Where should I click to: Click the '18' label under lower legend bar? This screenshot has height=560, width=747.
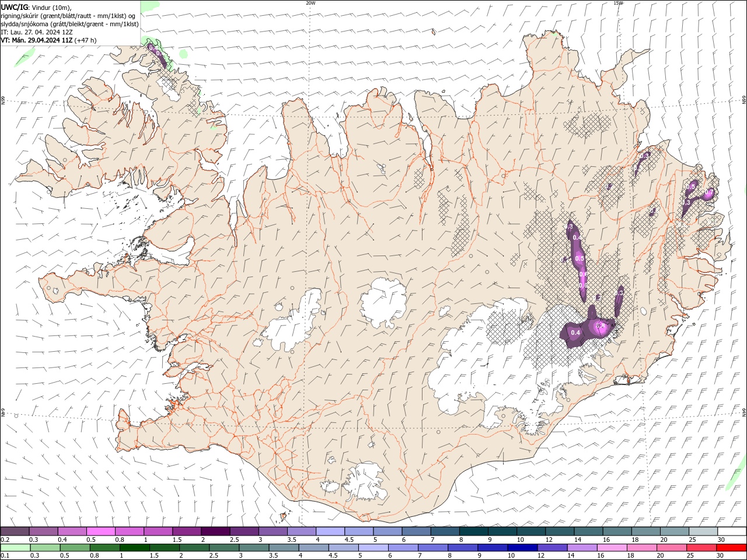(631, 556)
